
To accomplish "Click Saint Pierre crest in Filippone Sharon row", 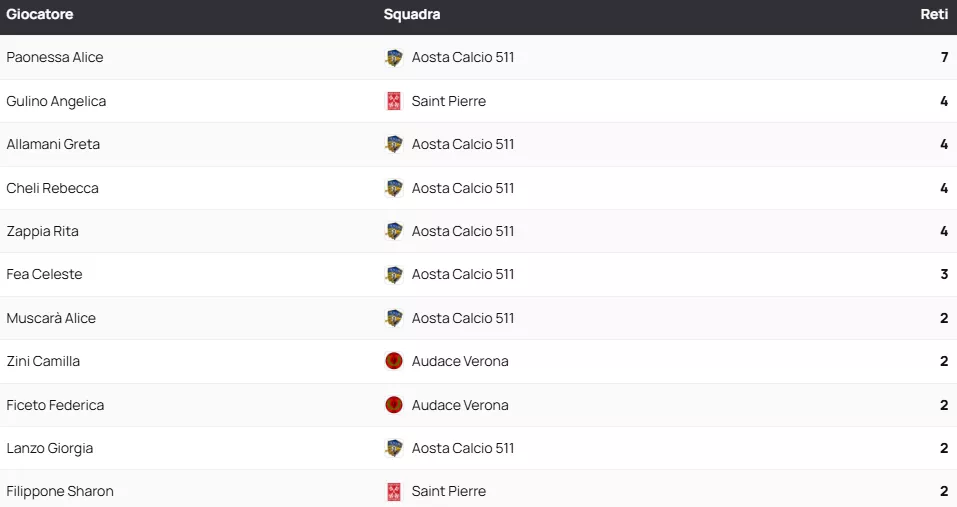I will point(394,491).
